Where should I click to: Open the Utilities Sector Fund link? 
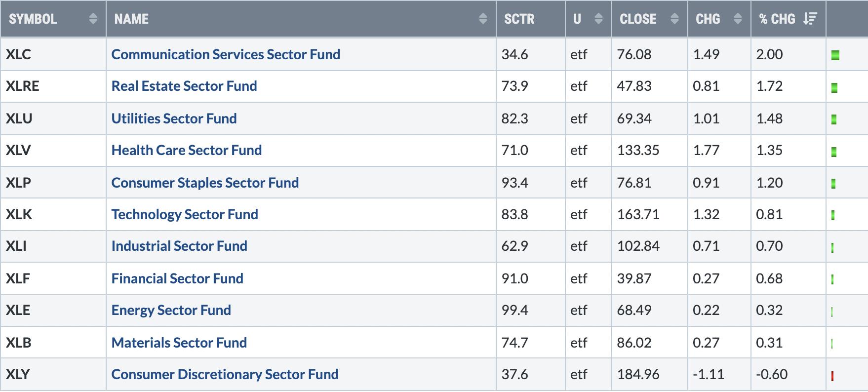[174, 118]
